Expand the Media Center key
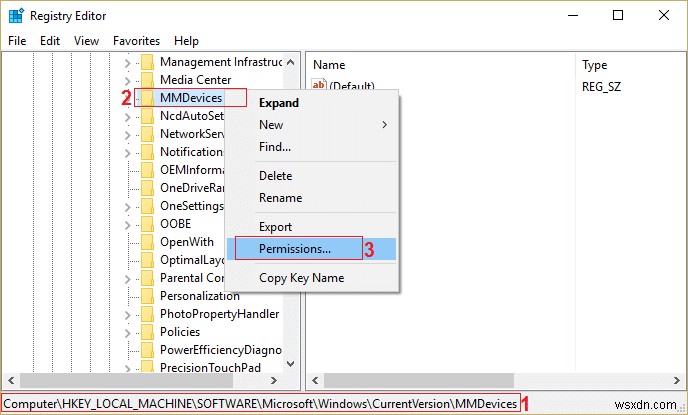This screenshot has width=688, height=415. pos(127,81)
